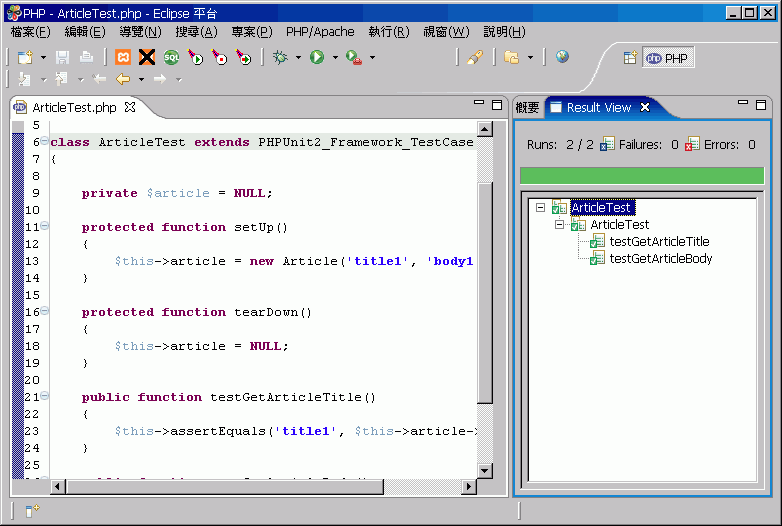Minimize the editor pane
The width and height of the screenshot is (782, 526).
point(479,104)
